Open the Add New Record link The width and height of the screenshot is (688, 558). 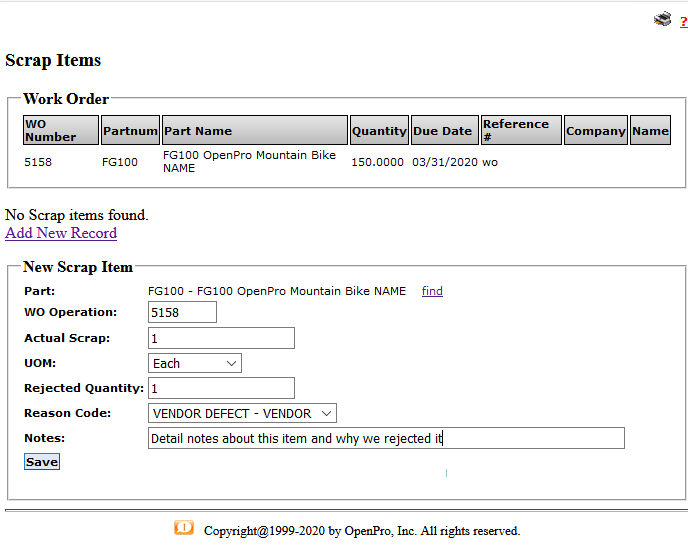[61, 233]
